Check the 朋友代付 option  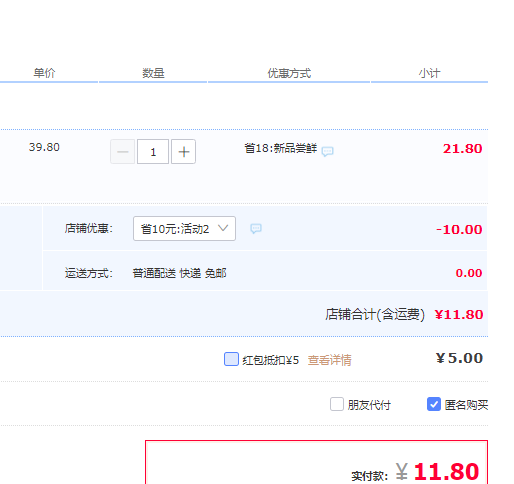(x=337, y=404)
